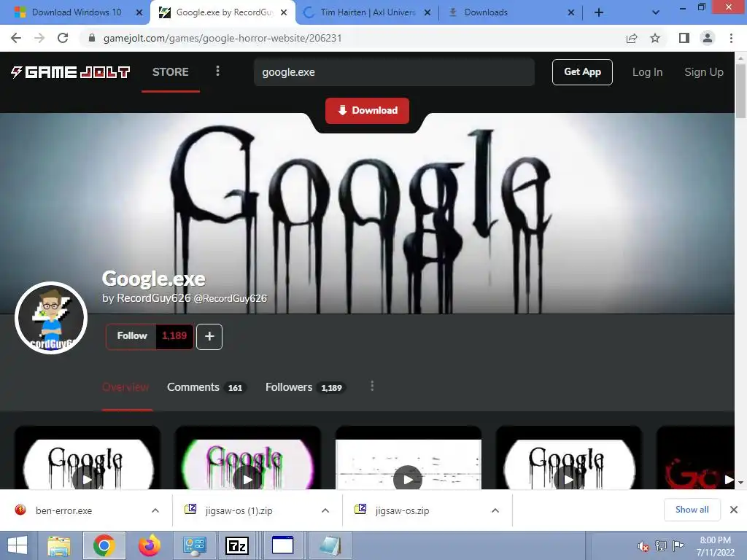Open RecordGuy626 avatar profile

(x=51, y=318)
